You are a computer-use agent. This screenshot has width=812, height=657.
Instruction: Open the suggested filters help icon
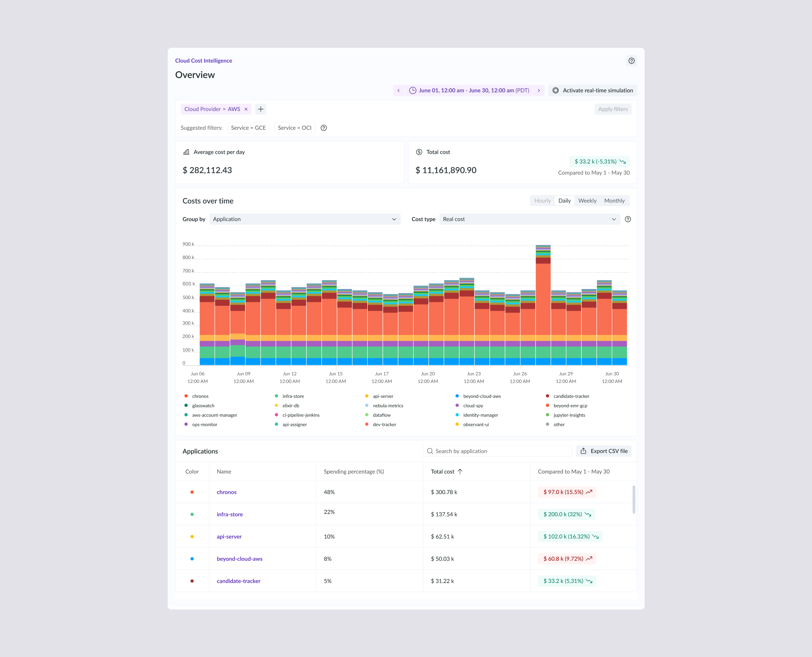pyautogui.click(x=324, y=128)
